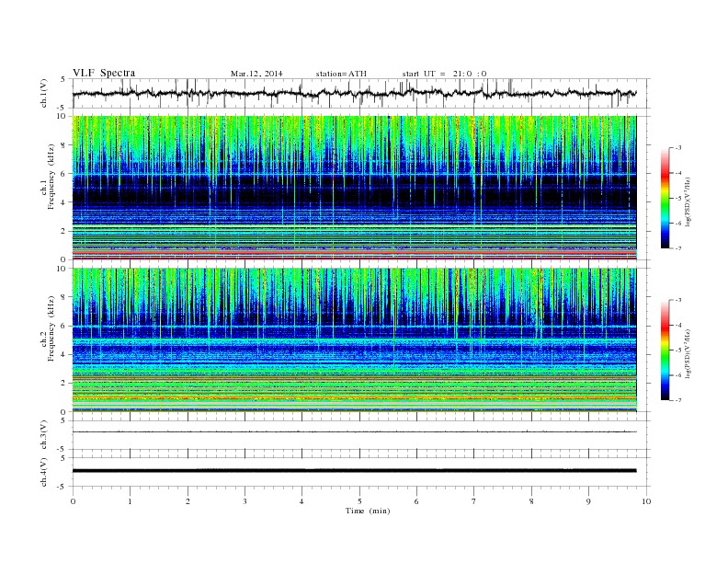Click the ch.1 frequency tick label "4"

63,202
